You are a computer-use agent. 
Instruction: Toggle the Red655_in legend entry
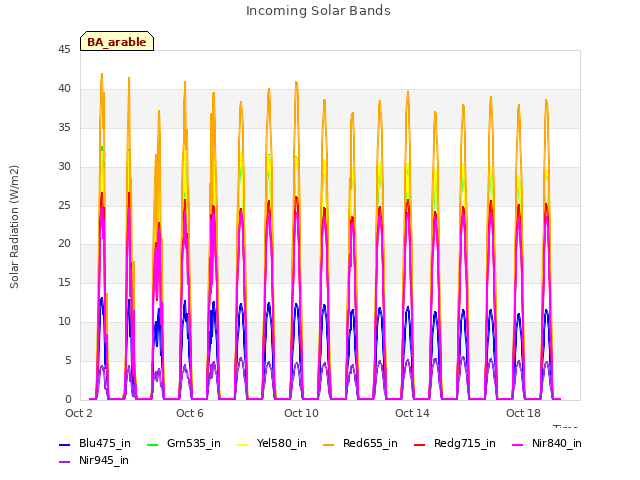(360, 444)
